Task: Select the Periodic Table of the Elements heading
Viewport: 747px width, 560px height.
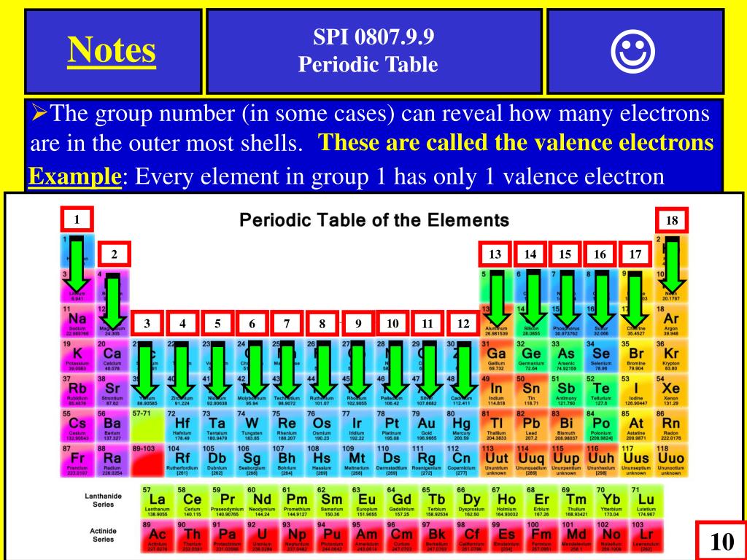Action: [x=374, y=220]
